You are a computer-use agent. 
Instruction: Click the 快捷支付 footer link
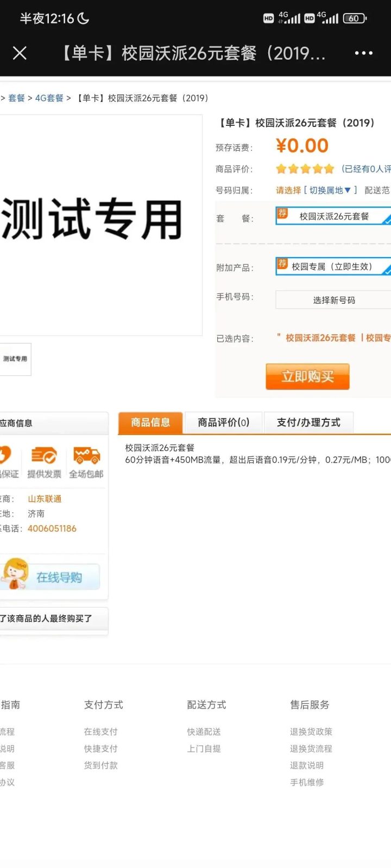100,749
